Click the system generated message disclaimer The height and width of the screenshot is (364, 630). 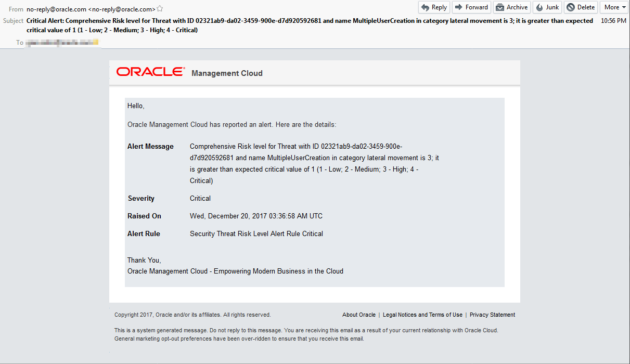(306, 334)
